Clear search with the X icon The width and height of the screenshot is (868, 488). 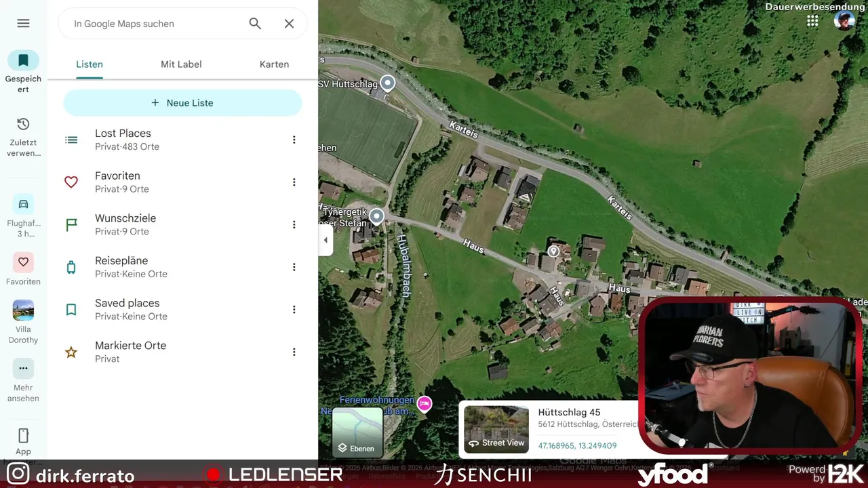[x=289, y=24]
